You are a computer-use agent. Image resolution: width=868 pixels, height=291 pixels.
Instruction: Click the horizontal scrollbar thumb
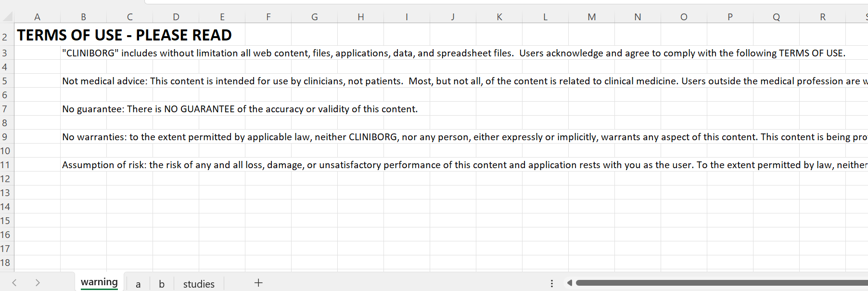(x=722, y=283)
